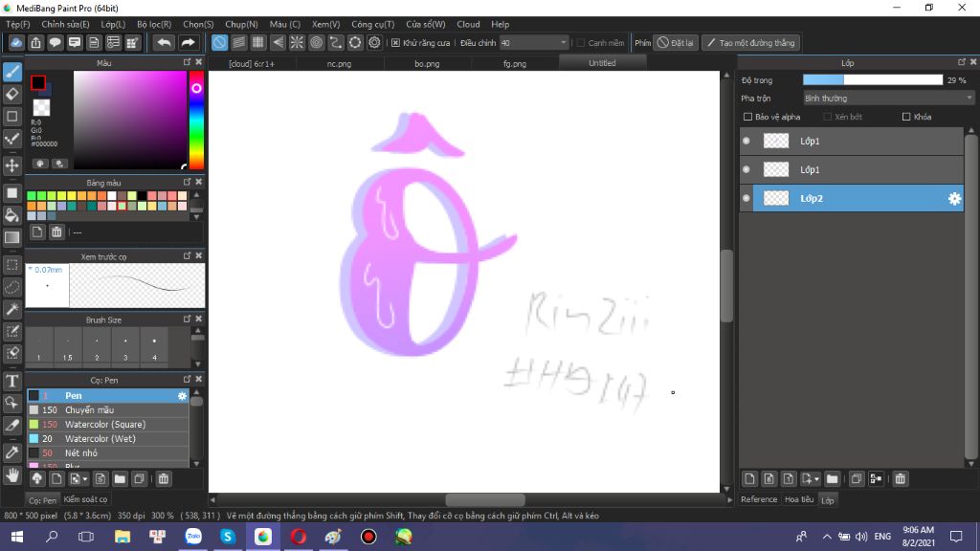Select the Lasso selection tool
Viewport: 980px width, 551px height.
tap(11, 287)
